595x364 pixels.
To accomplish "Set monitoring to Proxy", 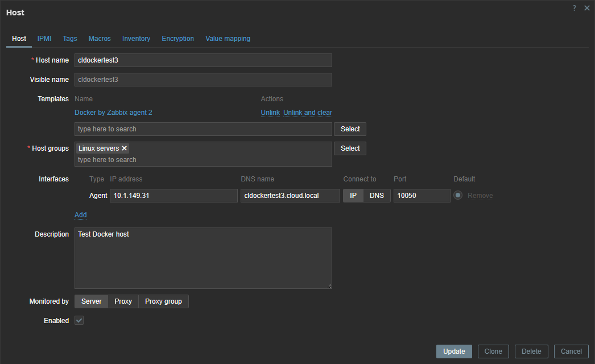I will pyautogui.click(x=123, y=301).
